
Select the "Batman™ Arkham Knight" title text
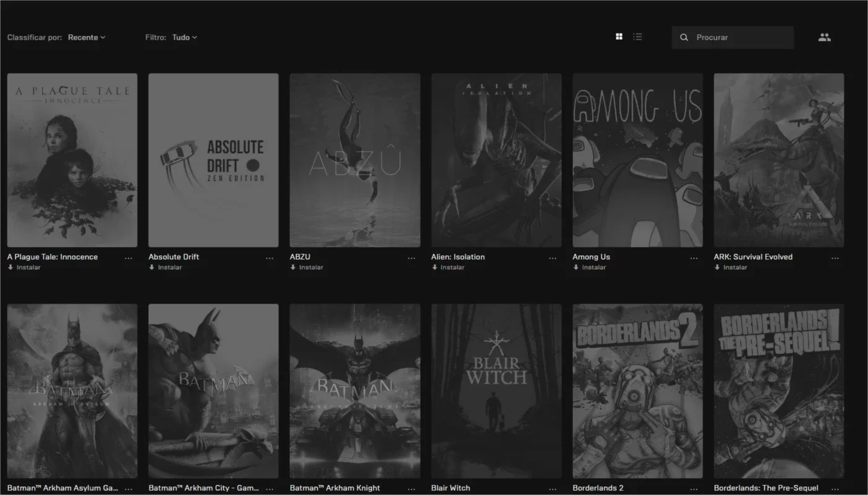pos(335,488)
